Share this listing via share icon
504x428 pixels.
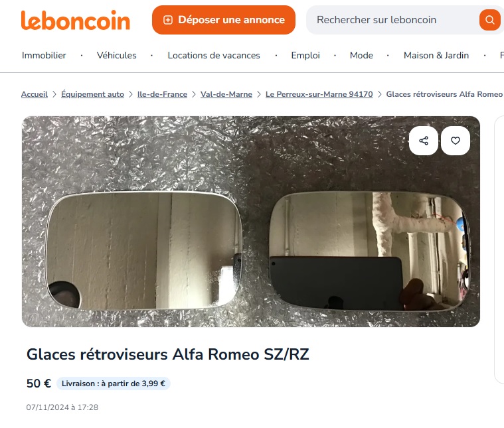[424, 141]
